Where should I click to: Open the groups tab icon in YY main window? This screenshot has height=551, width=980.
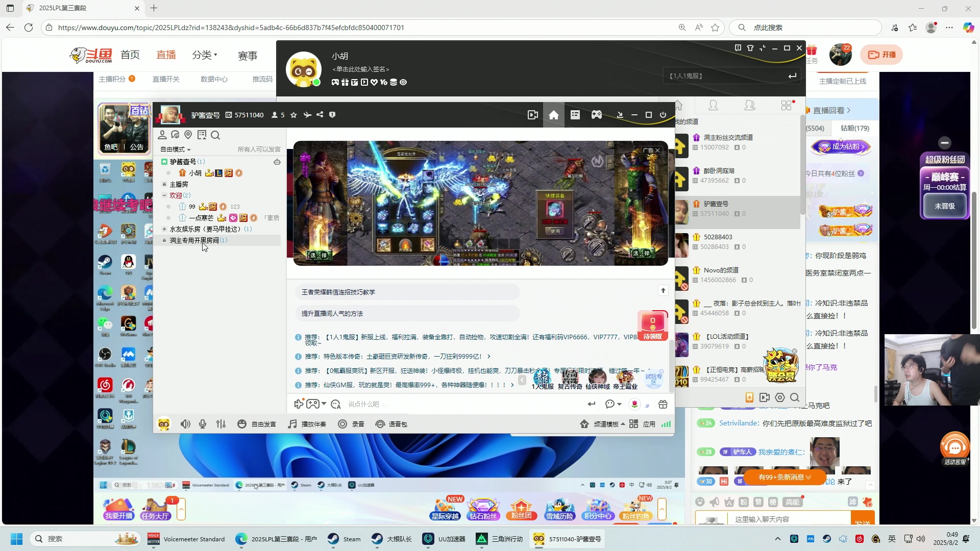click(750, 106)
